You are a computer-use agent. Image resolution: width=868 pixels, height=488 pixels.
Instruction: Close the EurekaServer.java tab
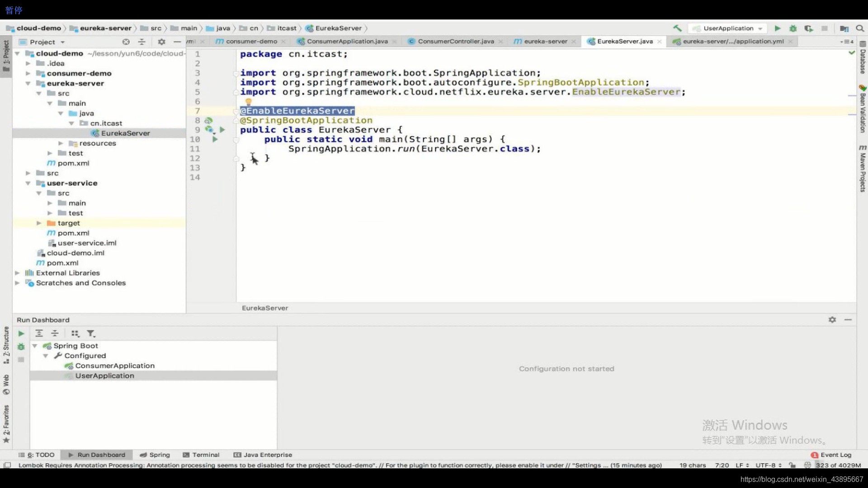[x=660, y=41]
